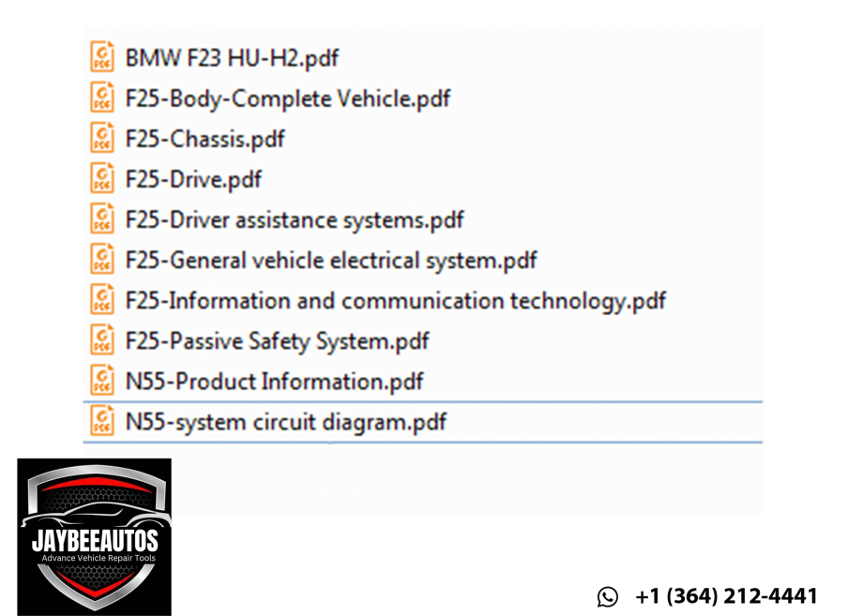Select file name F25-Drive.pdf
Image resolution: width=863 pixels, height=616 pixels.
[x=193, y=180]
